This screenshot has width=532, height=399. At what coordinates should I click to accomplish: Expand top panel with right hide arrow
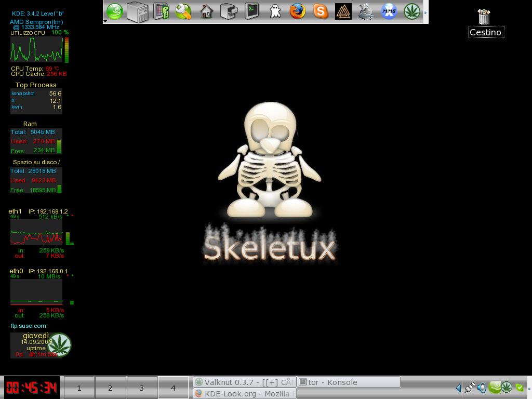point(425,12)
